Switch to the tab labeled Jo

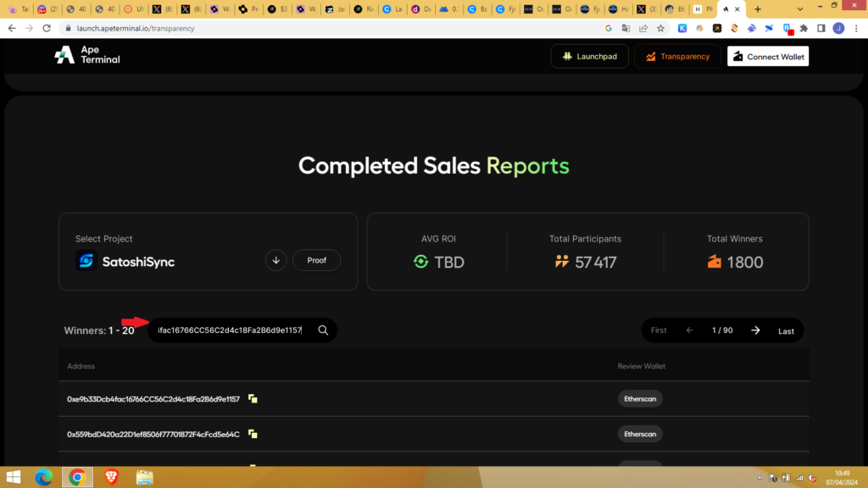click(x=335, y=8)
